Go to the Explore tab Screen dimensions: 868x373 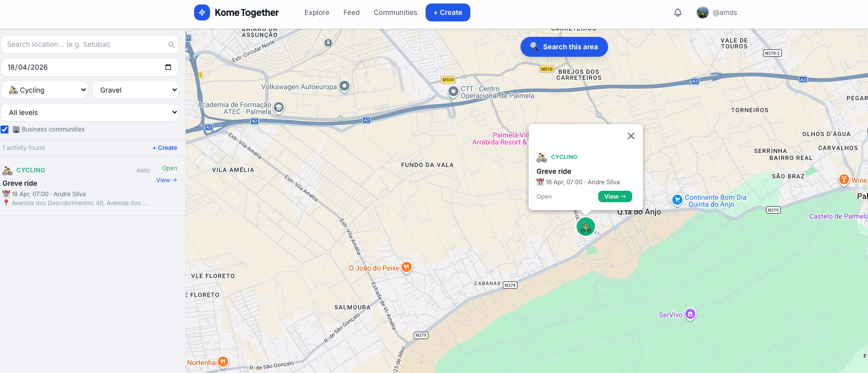point(317,12)
